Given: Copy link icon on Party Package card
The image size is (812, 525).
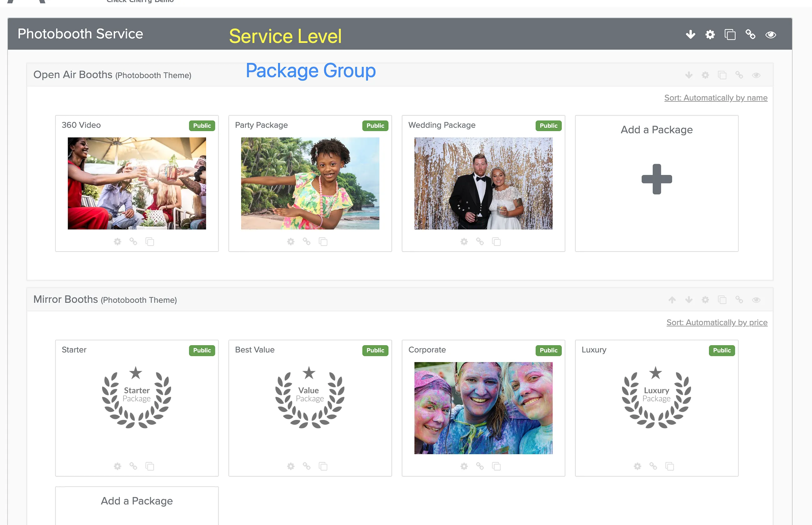Looking at the screenshot, I should coord(307,242).
